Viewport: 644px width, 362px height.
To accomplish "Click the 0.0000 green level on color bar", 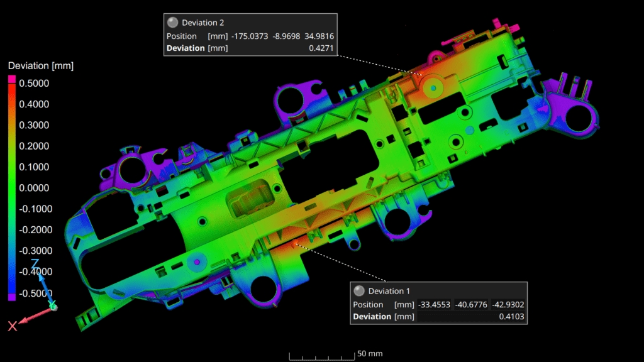I will tap(12, 188).
